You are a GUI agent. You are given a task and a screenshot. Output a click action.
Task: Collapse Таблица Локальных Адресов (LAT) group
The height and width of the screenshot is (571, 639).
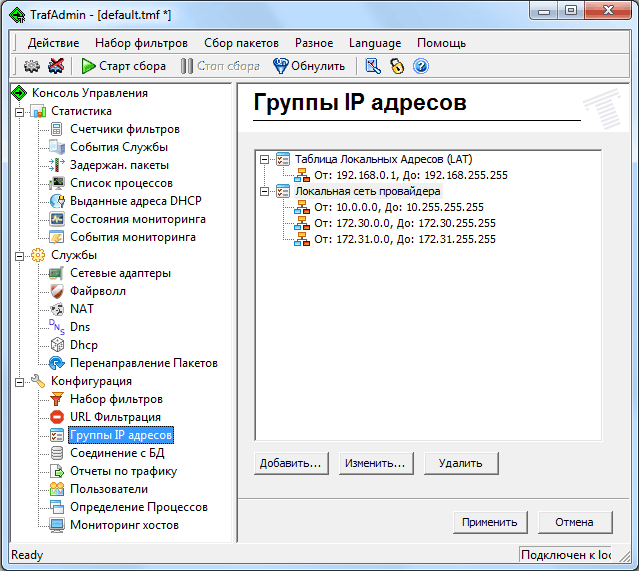point(264,159)
